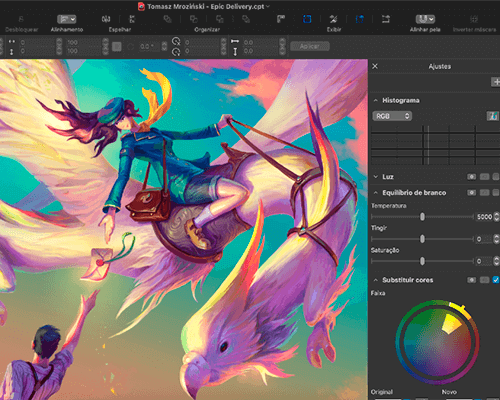Toggle the blue object marquee icon
Screen dimensions: 500x400
[307, 19]
